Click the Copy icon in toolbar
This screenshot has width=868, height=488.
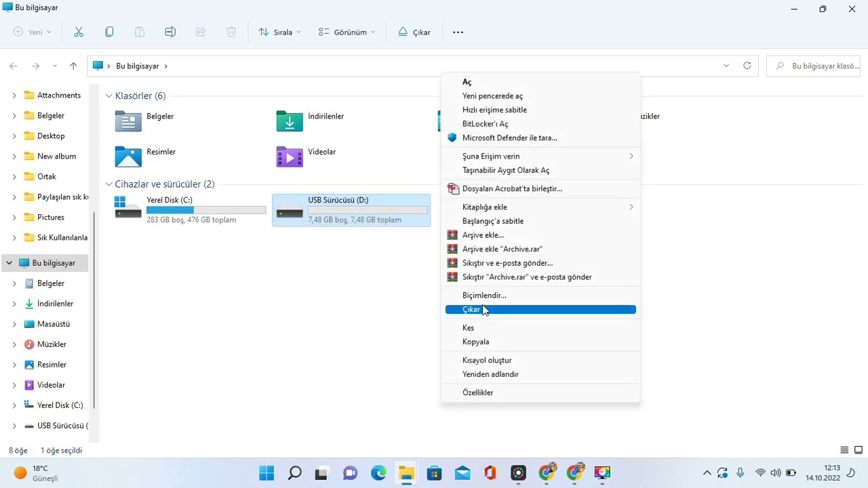(x=109, y=32)
